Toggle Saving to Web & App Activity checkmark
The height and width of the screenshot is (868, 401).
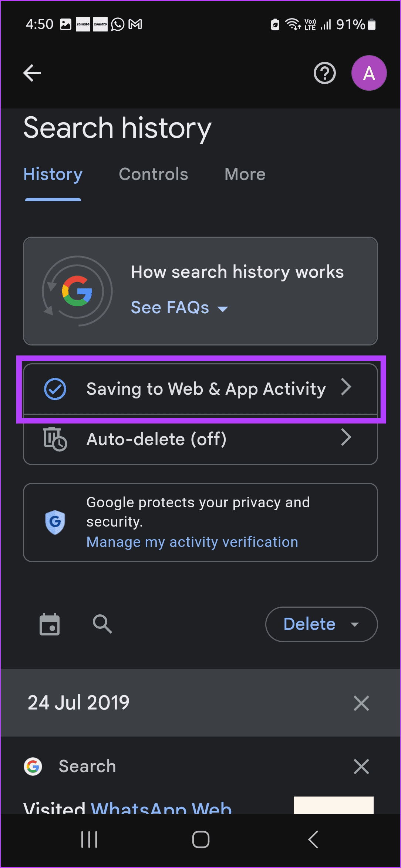55,388
